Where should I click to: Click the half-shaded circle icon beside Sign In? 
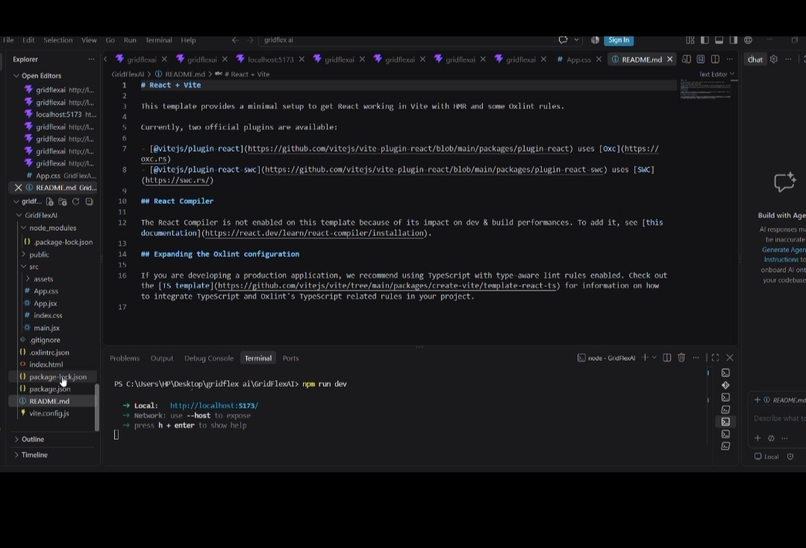click(595, 40)
